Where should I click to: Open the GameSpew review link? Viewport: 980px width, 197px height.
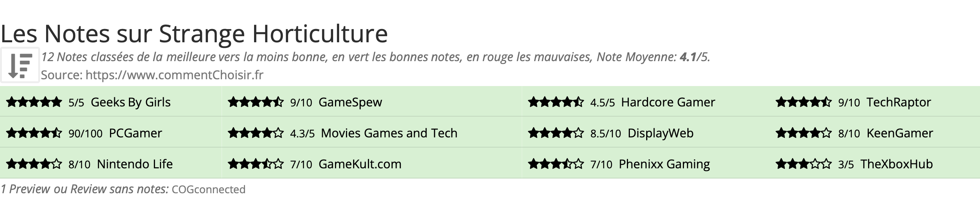pos(350,102)
